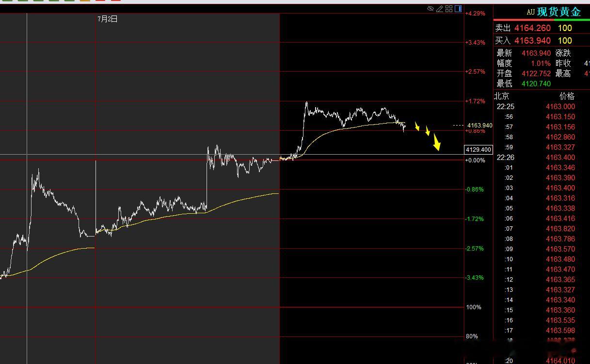Select tick price 4163.346

point(560,168)
